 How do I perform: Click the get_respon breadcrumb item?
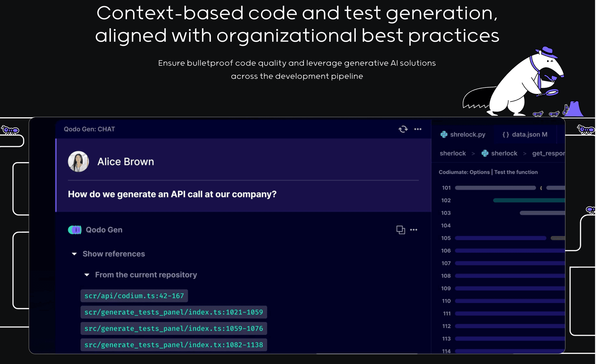(x=549, y=153)
